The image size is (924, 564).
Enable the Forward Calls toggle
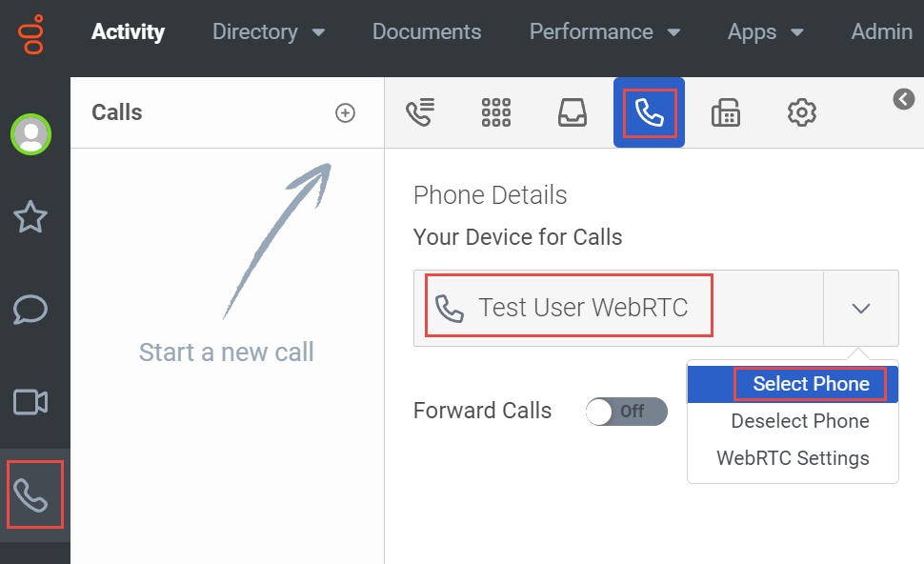(x=626, y=412)
